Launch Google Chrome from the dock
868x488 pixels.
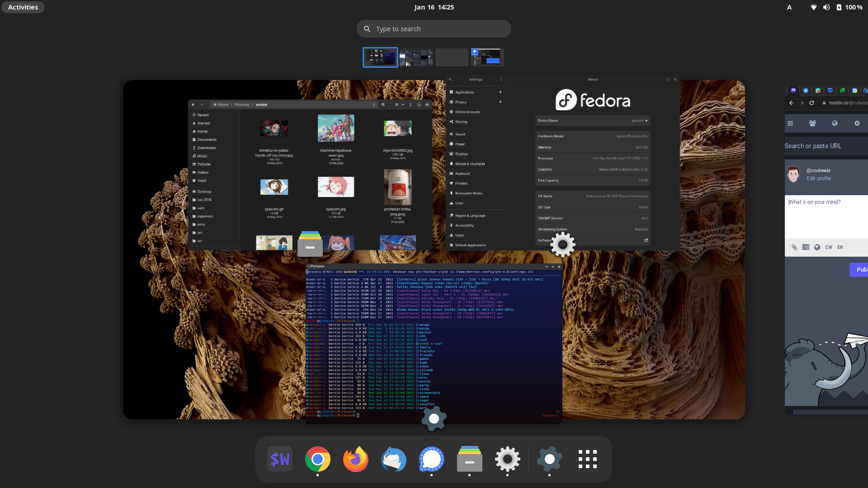coord(317,459)
